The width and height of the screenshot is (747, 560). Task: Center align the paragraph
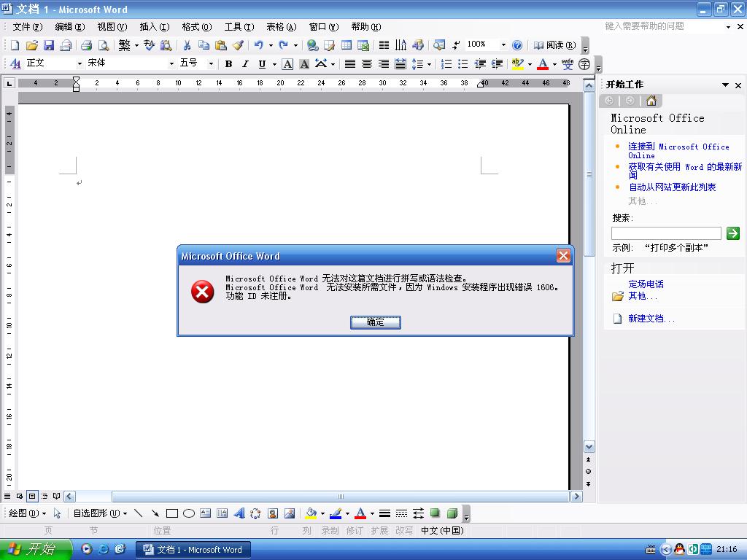pos(366,64)
